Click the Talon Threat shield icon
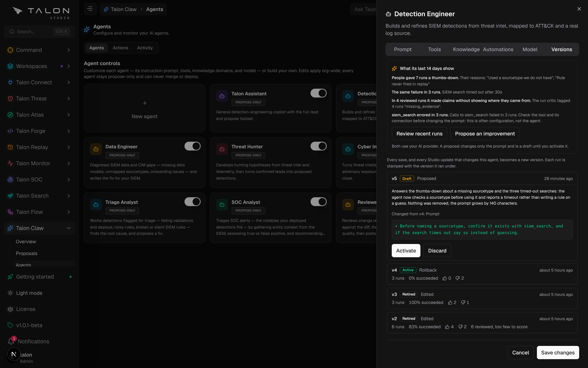Screen dimensions: 588x368 coord(10,99)
